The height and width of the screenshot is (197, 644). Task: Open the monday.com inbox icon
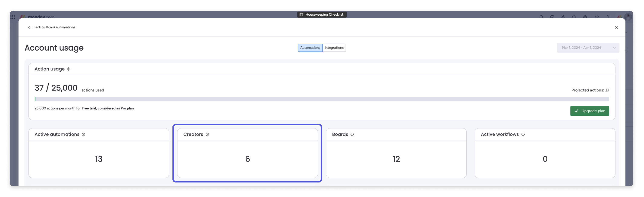coord(553,17)
